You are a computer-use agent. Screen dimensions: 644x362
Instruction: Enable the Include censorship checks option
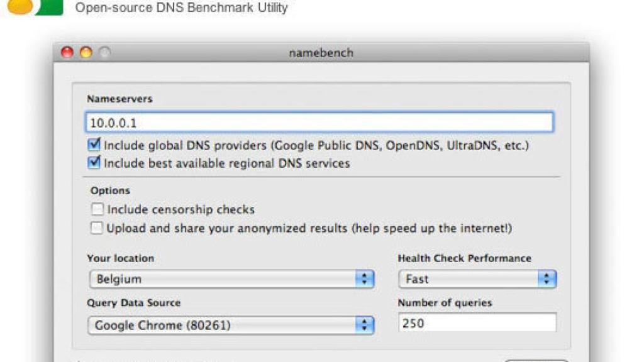click(96, 209)
